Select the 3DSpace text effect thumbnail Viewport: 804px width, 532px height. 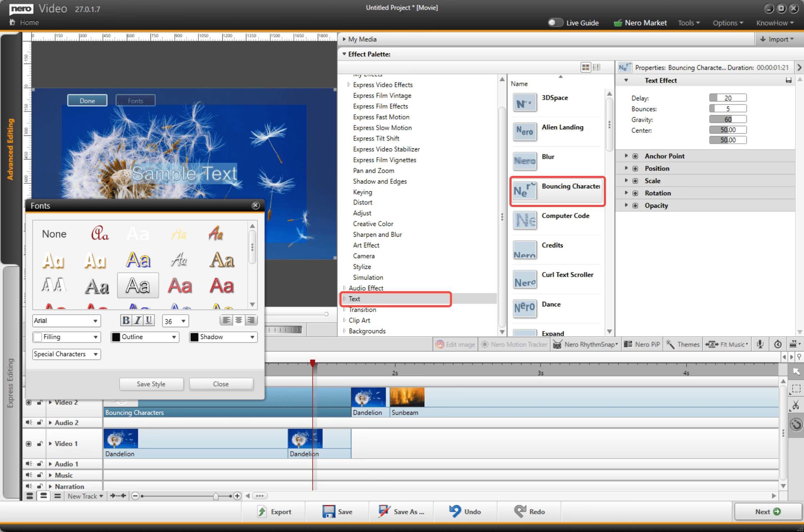[524, 103]
